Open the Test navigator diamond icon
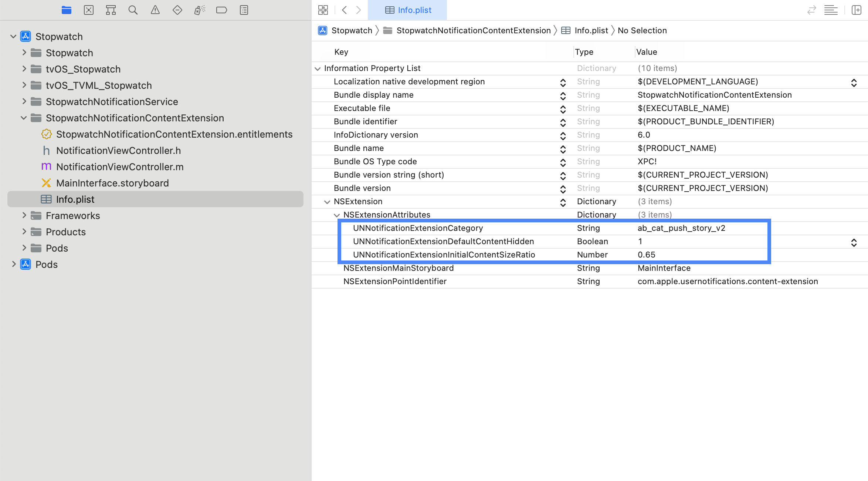 [177, 10]
